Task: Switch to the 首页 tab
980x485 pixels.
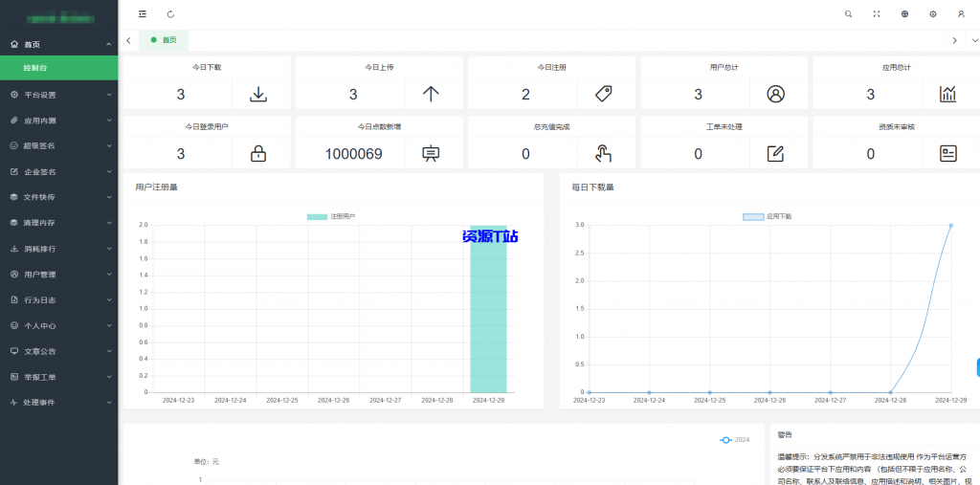Action: click(x=165, y=40)
